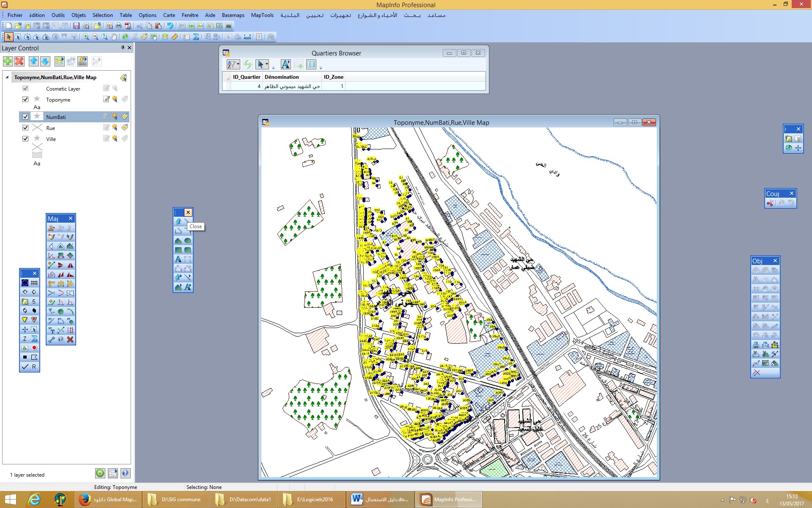This screenshot has height=508, width=812.
Task: Uncheck the Rue layer visibility checkbox
Action: pyautogui.click(x=25, y=127)
